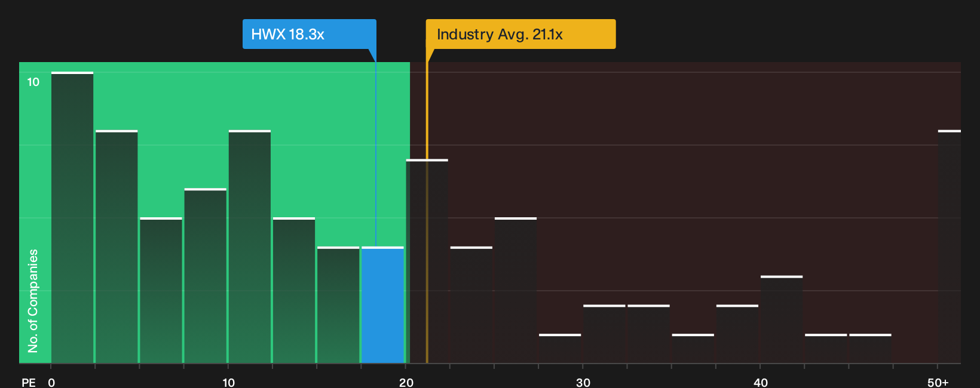Click the '40' x-axis tick label
The image size is (980, 388).
click(761, 382)
